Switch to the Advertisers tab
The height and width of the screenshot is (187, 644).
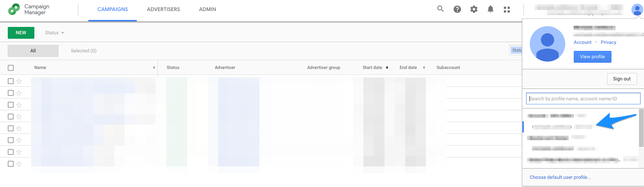tap(163, 9)
